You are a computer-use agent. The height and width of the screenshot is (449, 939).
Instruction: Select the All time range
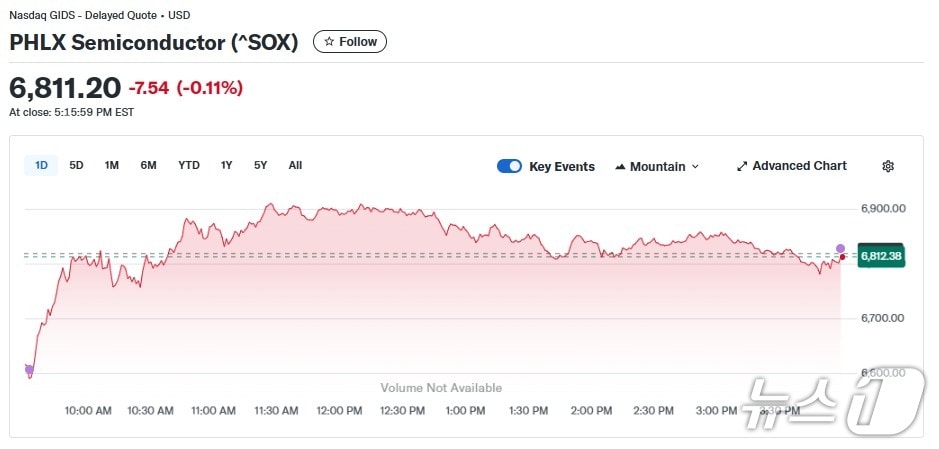[295, 165]
